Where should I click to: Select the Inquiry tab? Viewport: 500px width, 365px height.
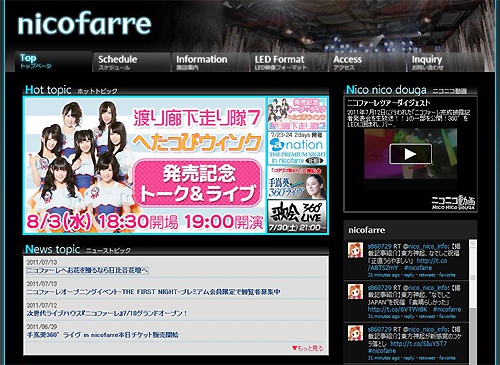(x=445, y=62)
